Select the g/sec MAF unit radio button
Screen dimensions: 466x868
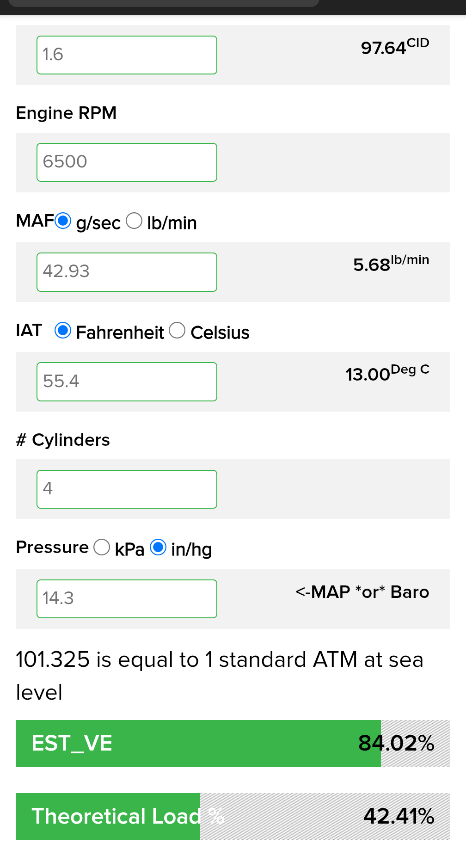(x=63, y=221)
